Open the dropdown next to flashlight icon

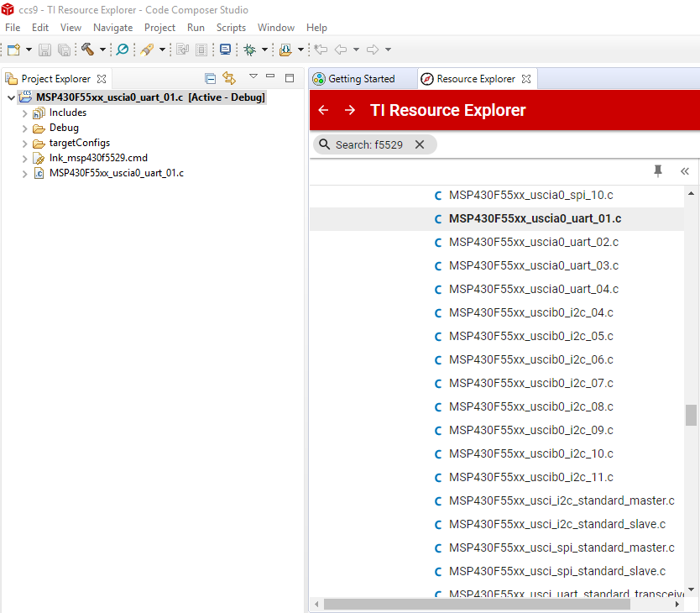coord(162,50)
